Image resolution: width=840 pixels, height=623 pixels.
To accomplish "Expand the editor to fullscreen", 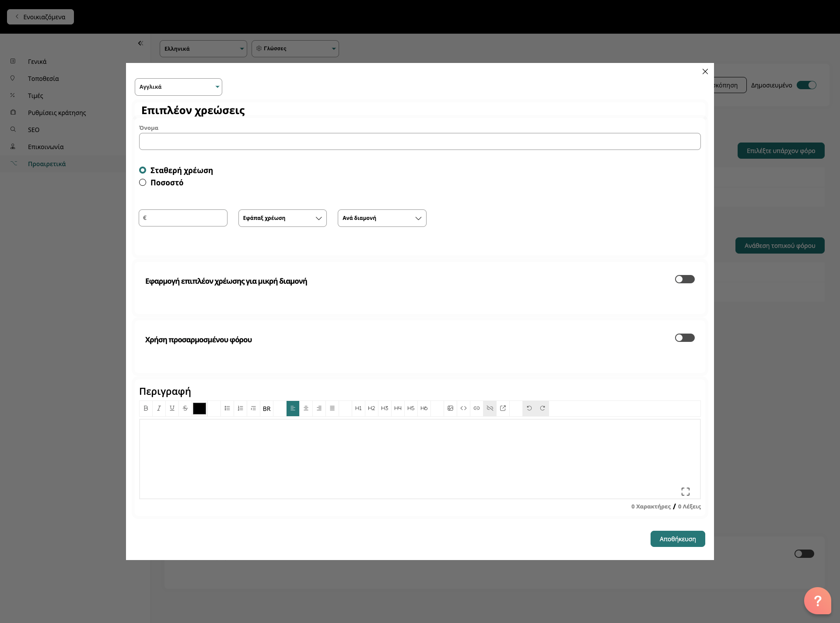I will pos(685,491).
